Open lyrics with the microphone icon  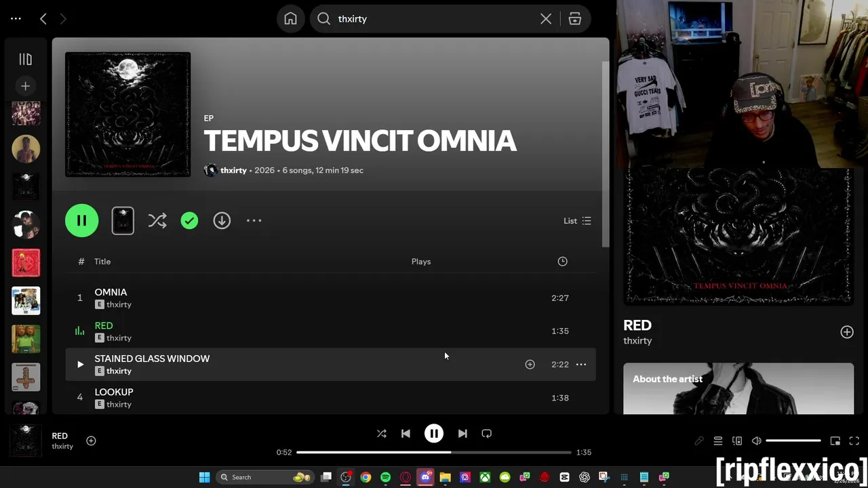(699, 441)
